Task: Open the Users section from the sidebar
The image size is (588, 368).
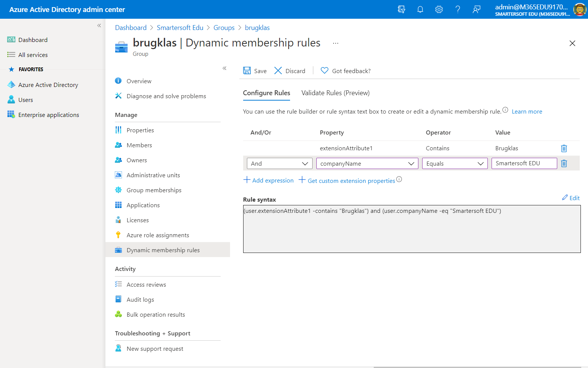Action: click(x=26, y=100)
